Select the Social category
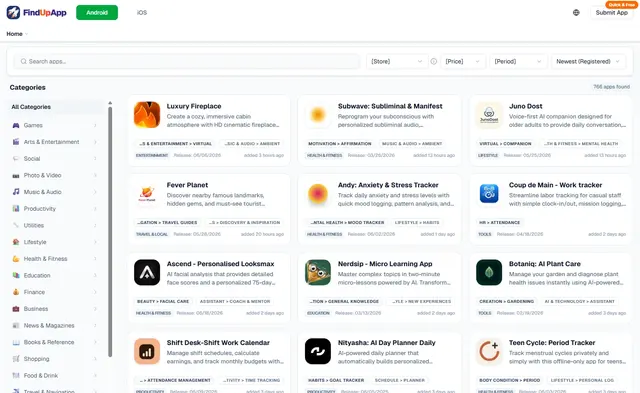Viewport: 640px width, 393px height. [56, 159]
